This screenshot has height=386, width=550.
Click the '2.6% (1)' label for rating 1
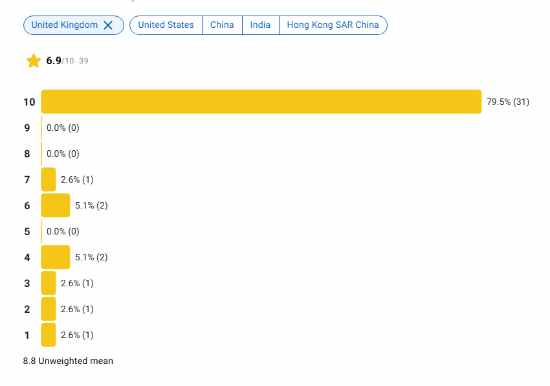click(x=77, y=335)
